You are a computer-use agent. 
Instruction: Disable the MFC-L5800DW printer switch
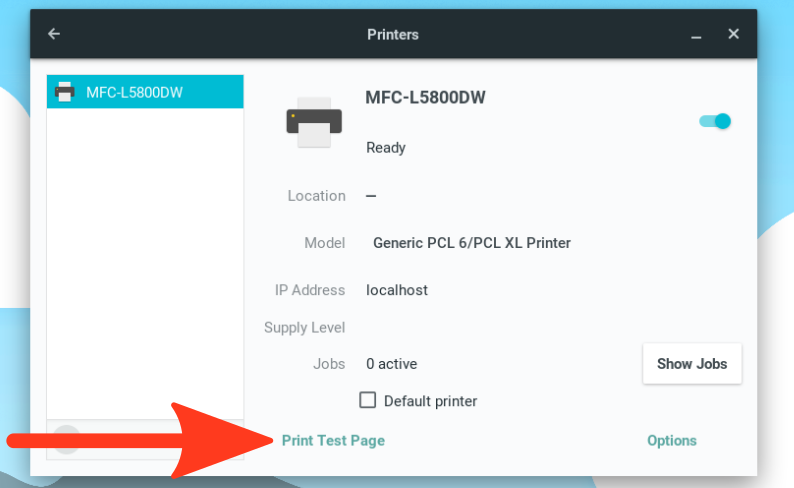tap(715, 121)
